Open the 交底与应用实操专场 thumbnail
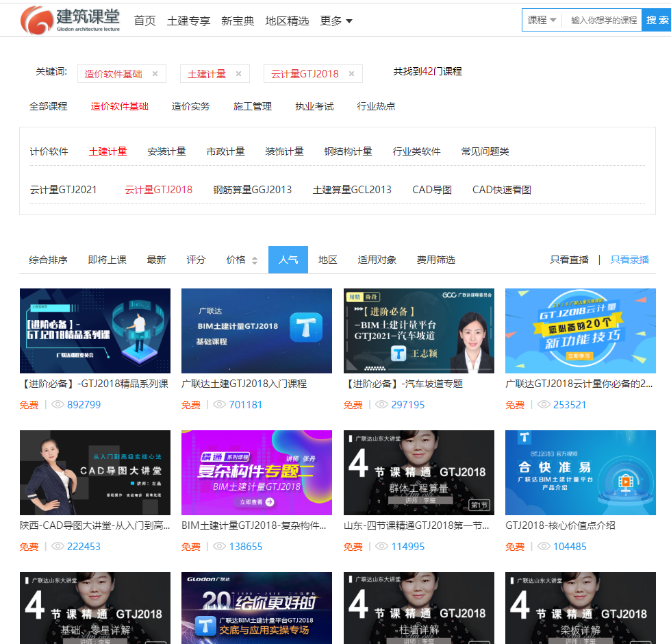Screen dimensions: 671x644 (257, 608)
